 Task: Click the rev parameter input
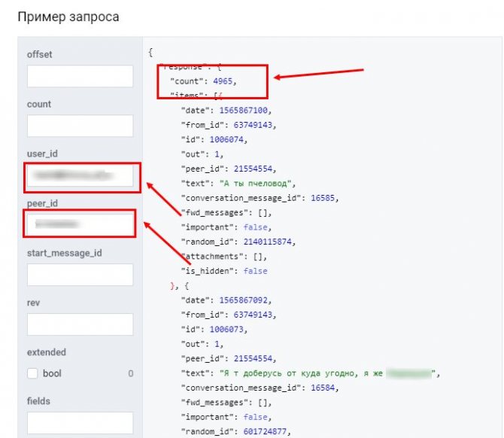pyautogui.click(x=80, y=324)
